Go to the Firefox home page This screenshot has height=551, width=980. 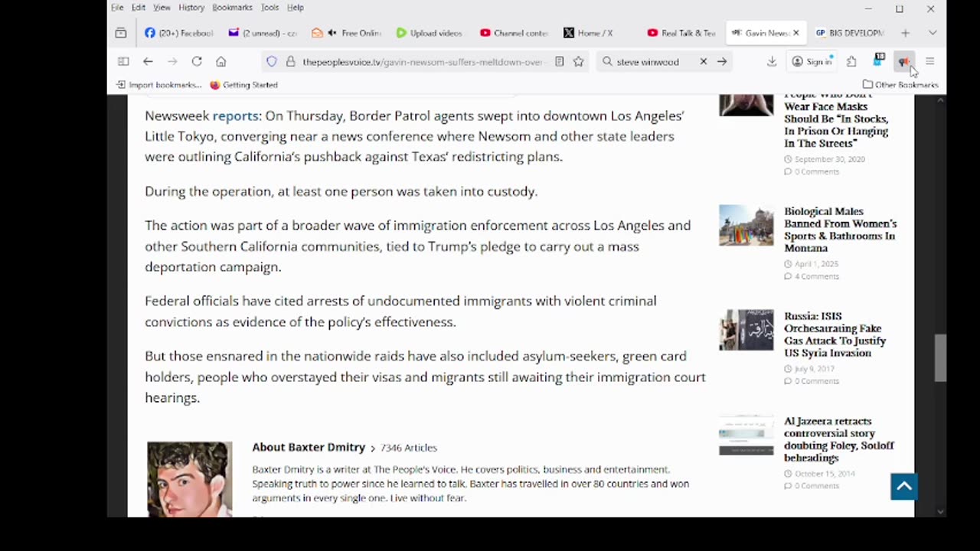221,61
